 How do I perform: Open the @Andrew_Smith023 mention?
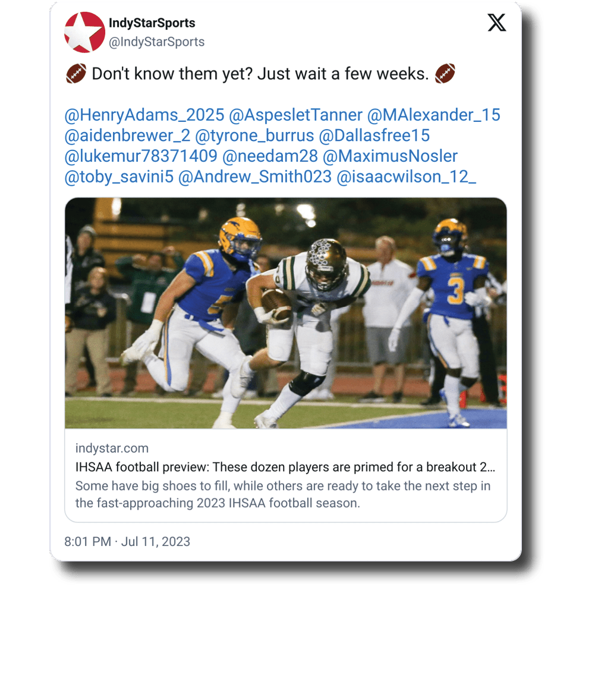(x=255, y=177)
